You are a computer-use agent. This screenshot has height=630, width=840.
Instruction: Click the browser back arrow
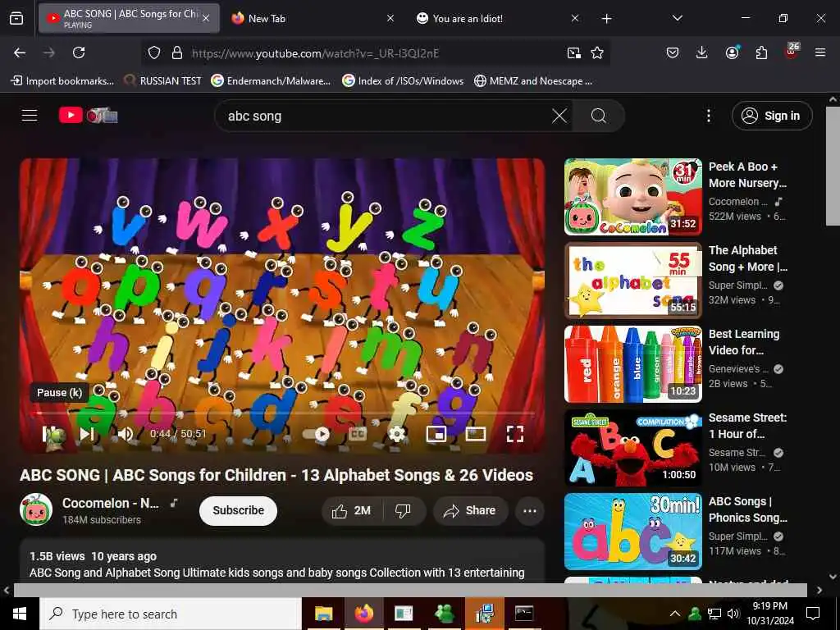click(20, 52)
